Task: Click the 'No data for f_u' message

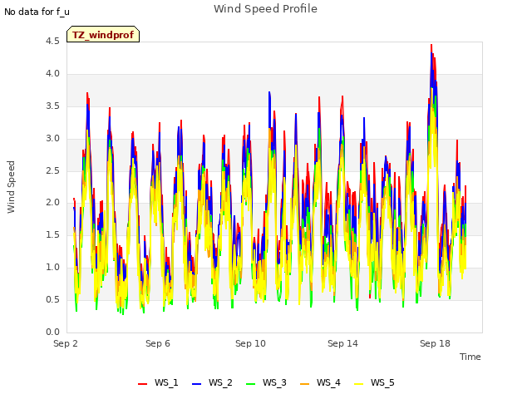Action: 37,12
